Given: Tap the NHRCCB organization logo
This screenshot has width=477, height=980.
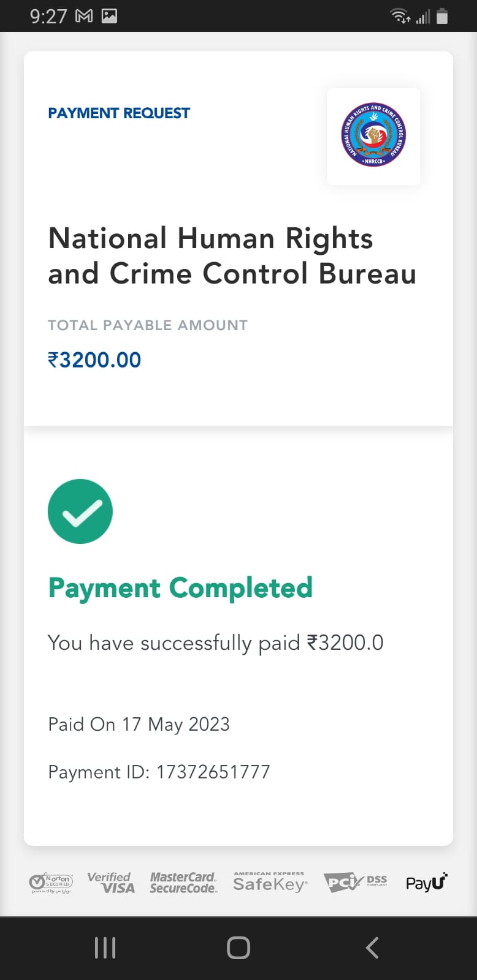Looking at the screenshot, I should (x=373, y=136).
